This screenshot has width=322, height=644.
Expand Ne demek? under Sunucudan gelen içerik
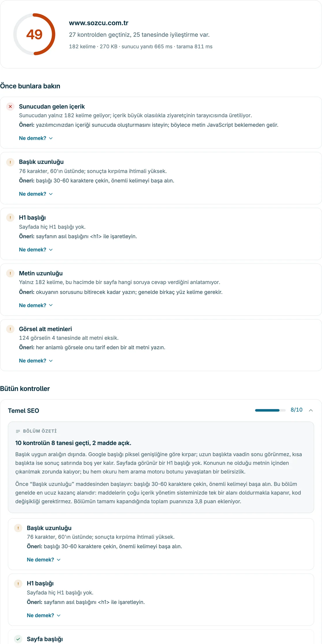tap(36, 138)
